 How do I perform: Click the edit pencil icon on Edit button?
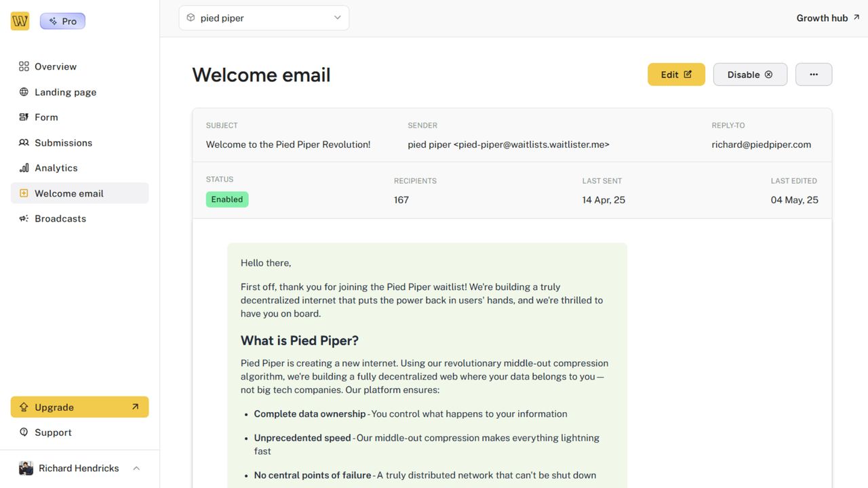[x=687, y=74]
